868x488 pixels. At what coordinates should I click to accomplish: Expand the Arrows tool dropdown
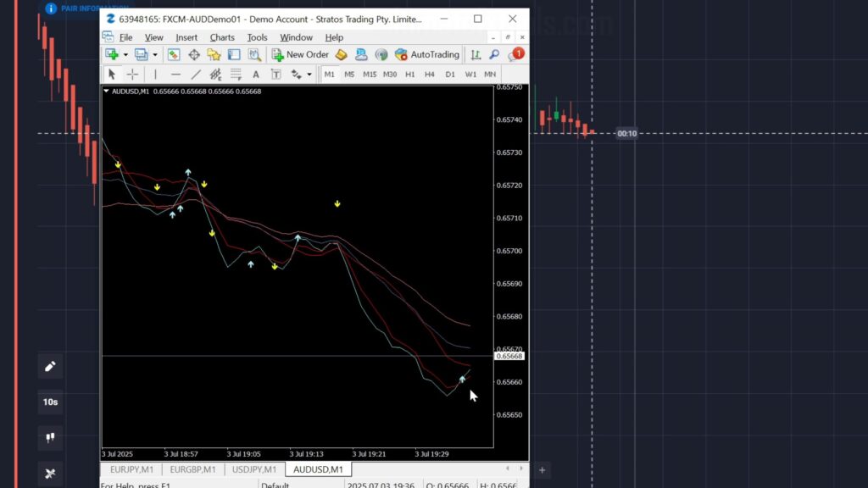pyautogui.click(x=310, y=75)
